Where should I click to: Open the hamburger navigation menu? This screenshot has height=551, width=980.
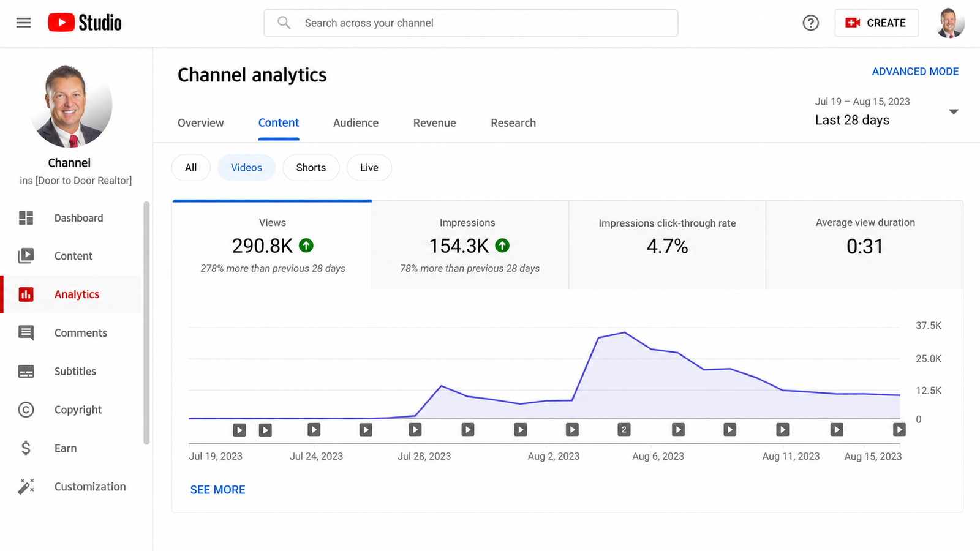[x=23, y=23]
